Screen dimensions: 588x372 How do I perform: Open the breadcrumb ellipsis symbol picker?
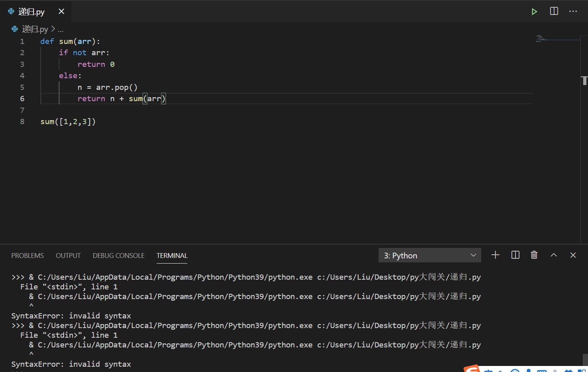click(61, 29)
